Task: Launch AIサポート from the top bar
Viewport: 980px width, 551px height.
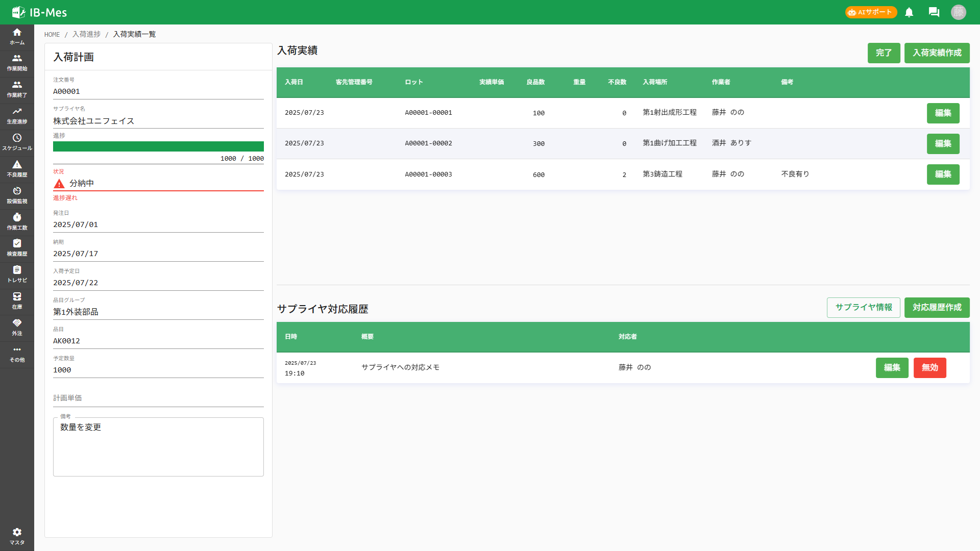Action: pos(871,12)
